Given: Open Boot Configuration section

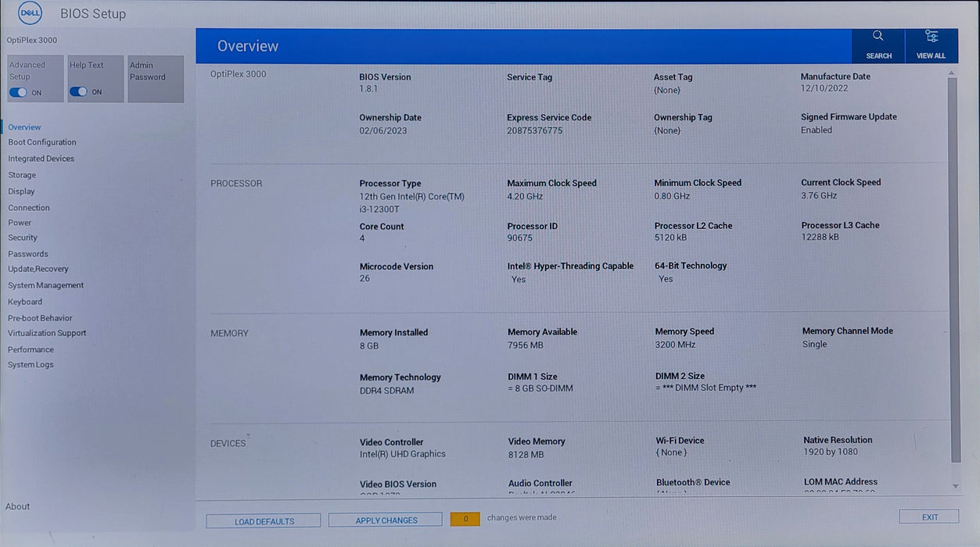Looking at the screenshot, I should pyautogui.click(x=42, y=142).
